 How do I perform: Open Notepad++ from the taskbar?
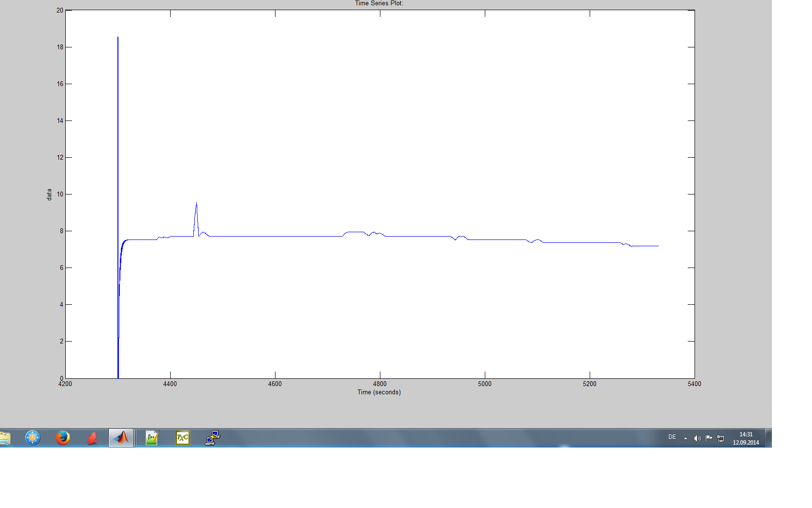tap(152, 438)
